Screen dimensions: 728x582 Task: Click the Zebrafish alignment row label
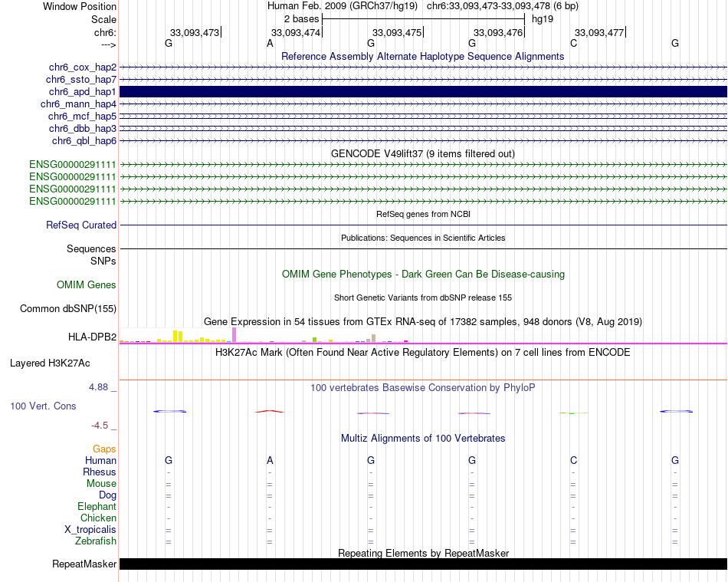pyautogui.click(x=96, y=541)
